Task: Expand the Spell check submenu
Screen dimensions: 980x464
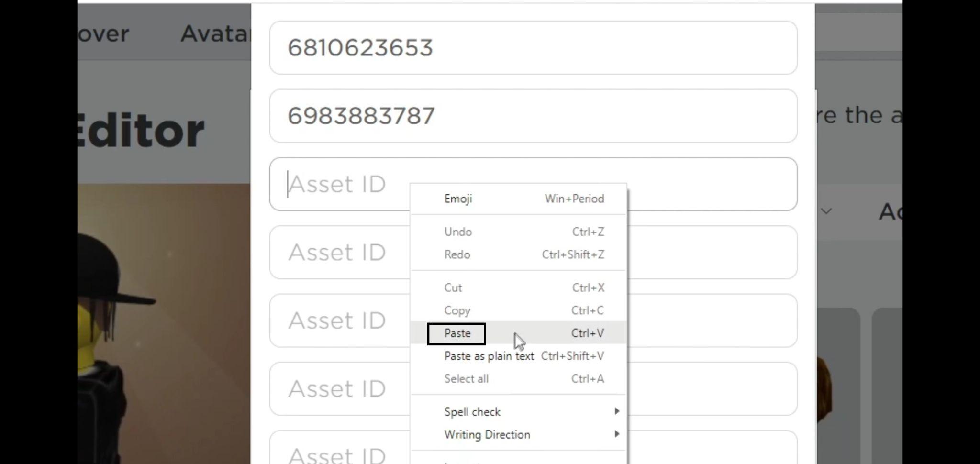Action: coord(519,412)
